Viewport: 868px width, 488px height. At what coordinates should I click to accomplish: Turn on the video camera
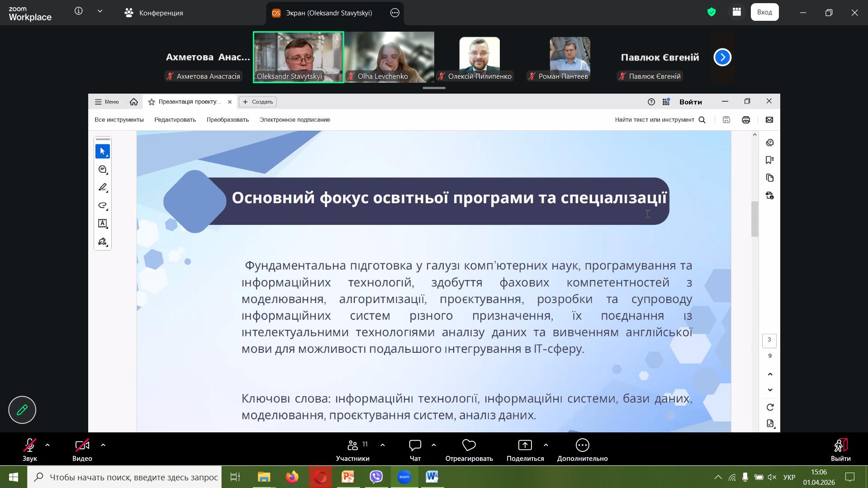(82, 446)
